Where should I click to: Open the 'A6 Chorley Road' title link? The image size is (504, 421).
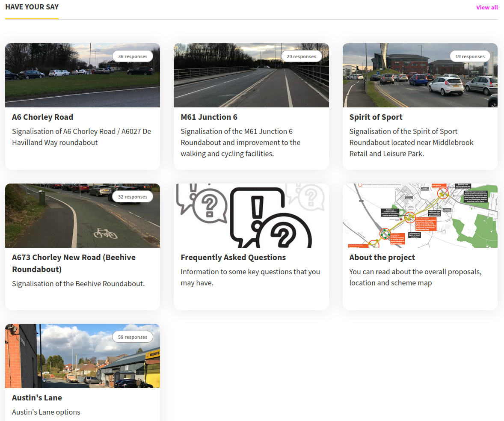[42, 117]
